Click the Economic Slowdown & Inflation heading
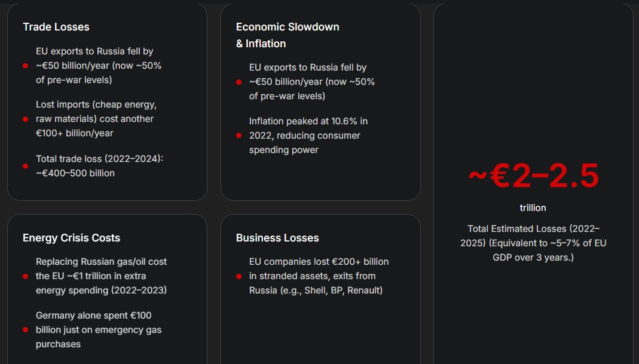This screenshot has height=364, width=639. (x=288, y=35)
